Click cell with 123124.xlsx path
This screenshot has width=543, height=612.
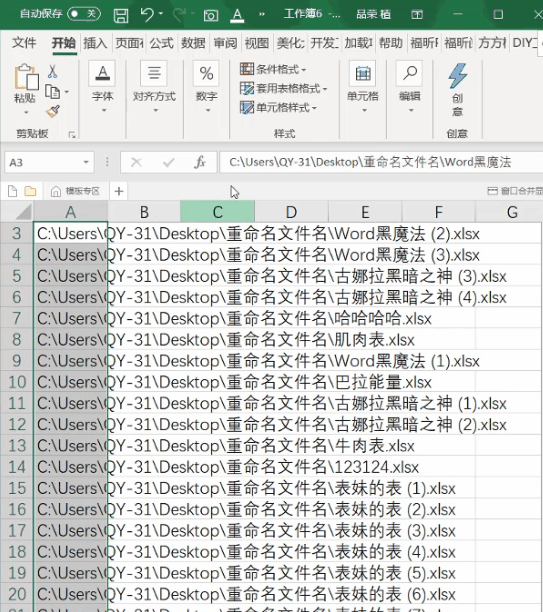[70, 467]
